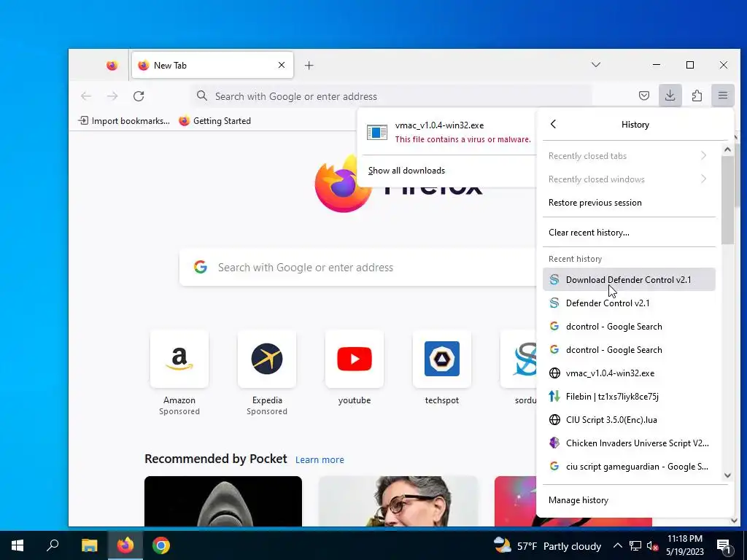Open vmac_v1.0.4-win32.exe history item
Screen dimensions: 747x560
[629, 373]
